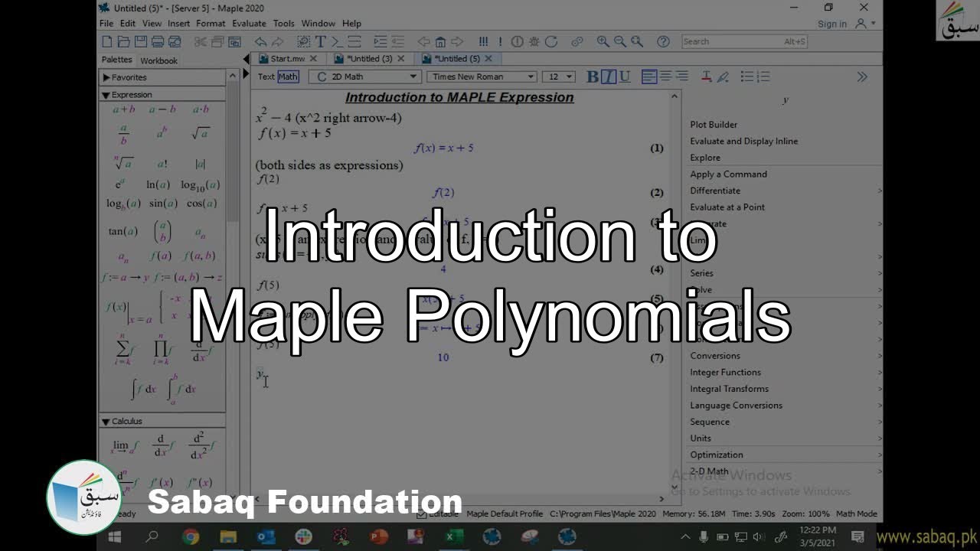Switch input to Text mode

click(266, 77)
